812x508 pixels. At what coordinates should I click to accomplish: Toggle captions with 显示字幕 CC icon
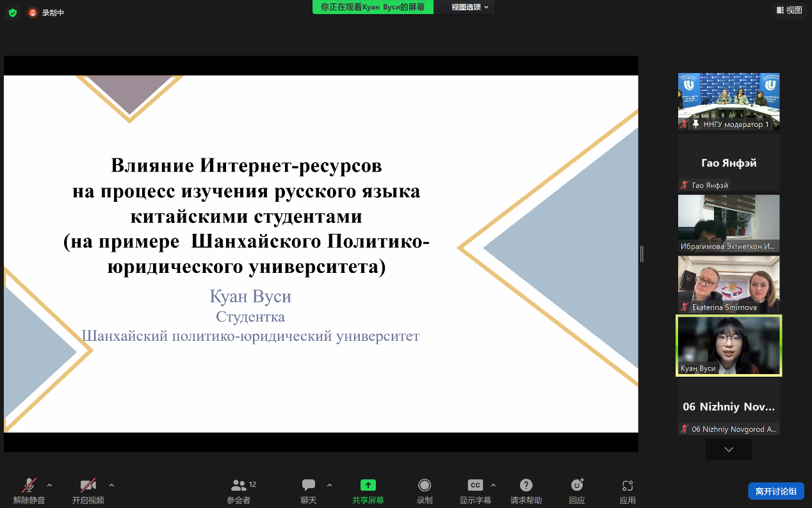coord(475,485)
